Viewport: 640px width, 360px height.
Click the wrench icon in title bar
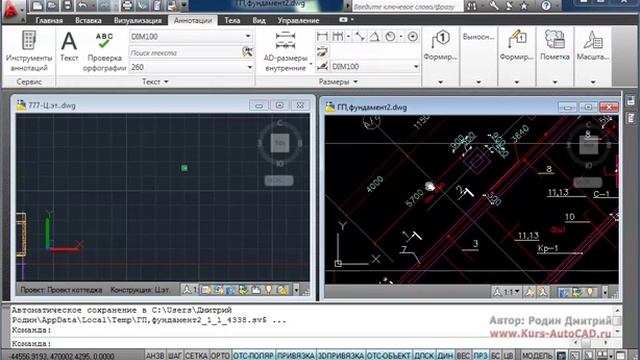(494, 6)
